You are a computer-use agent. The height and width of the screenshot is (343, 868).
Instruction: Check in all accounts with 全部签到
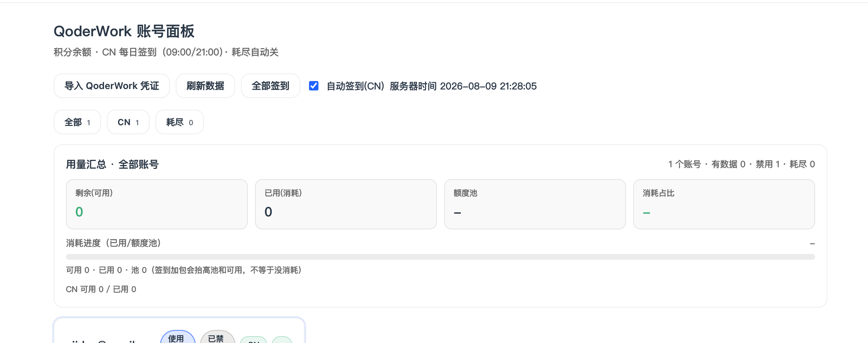271,86
